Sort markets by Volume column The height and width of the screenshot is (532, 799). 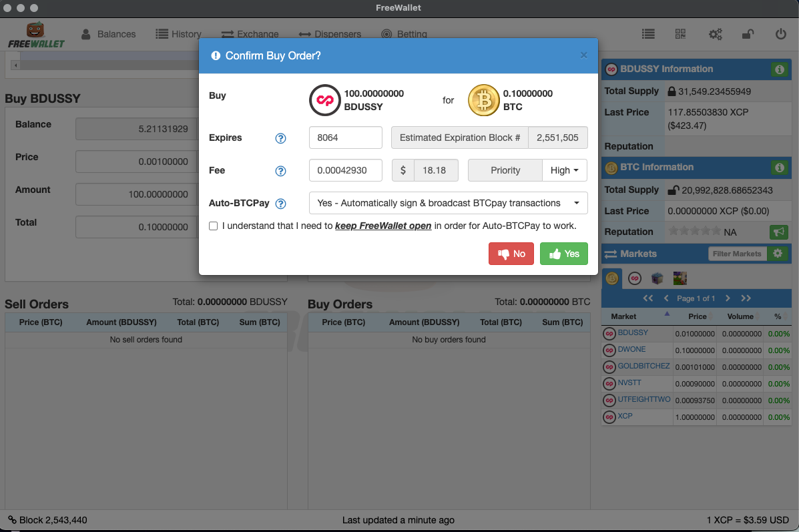point(740,316)
